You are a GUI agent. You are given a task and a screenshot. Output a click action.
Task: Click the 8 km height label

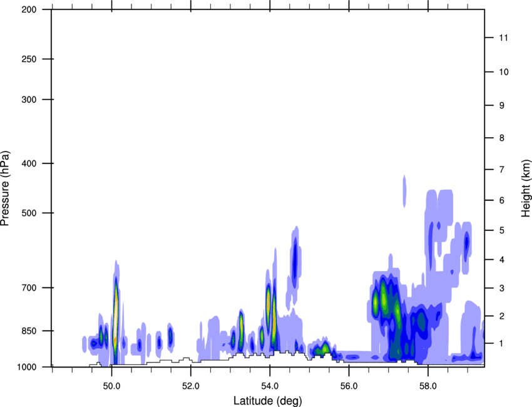(x=502, y=138)
